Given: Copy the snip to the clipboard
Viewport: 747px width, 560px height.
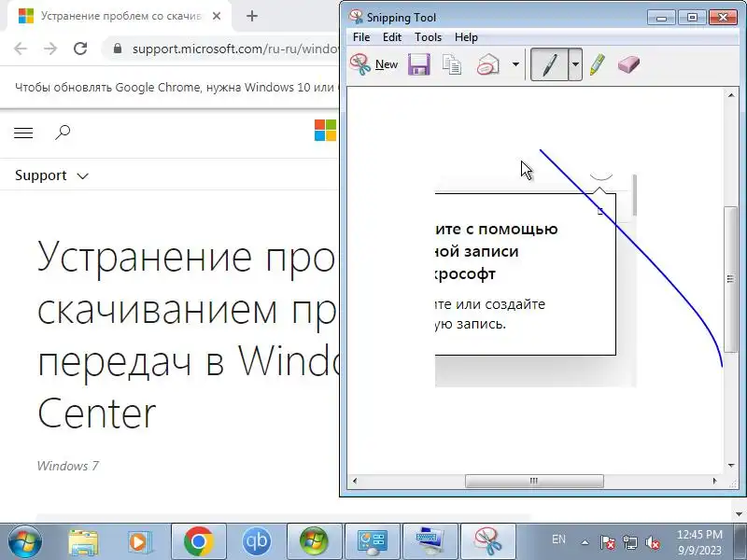Looking at the screenshot, I should [452, 64].
